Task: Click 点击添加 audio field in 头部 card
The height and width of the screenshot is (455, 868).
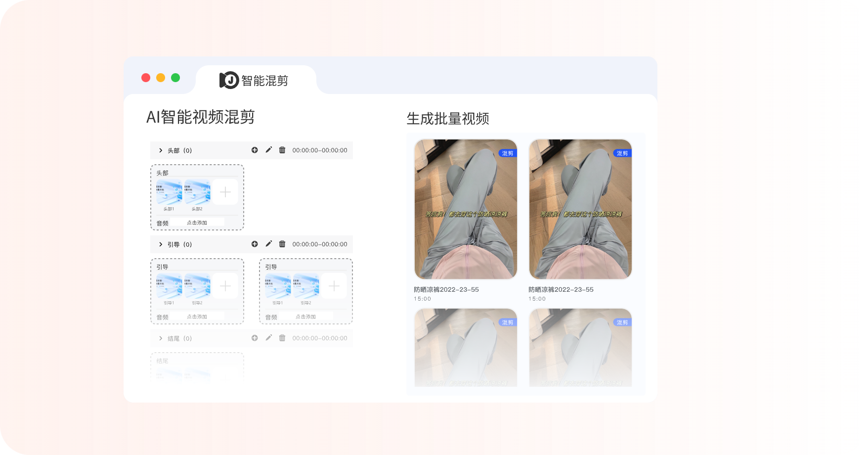Action: coord(197,223)
